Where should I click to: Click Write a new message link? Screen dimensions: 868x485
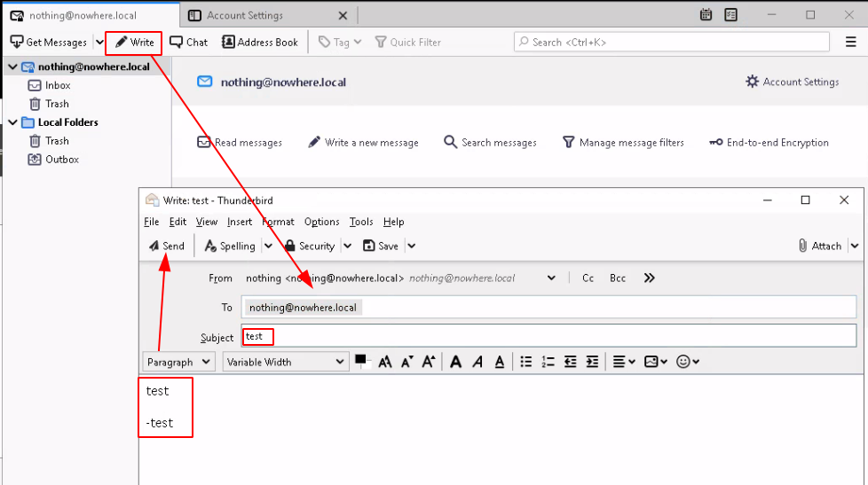tap(363, 143)
